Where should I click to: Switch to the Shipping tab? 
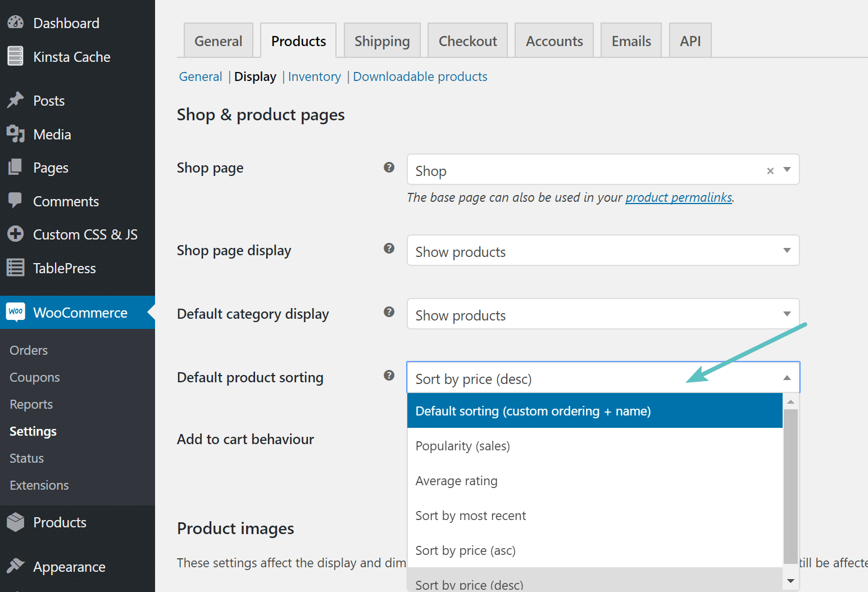click(382, 40)
